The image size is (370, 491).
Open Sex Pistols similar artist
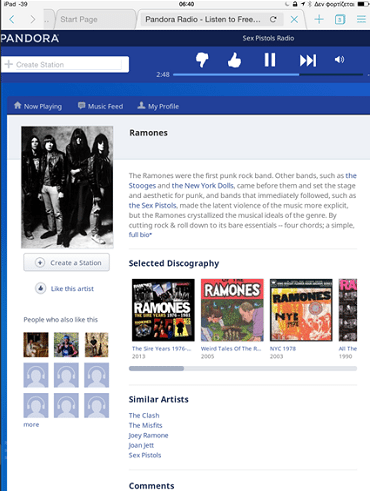[x=145, y=455]
